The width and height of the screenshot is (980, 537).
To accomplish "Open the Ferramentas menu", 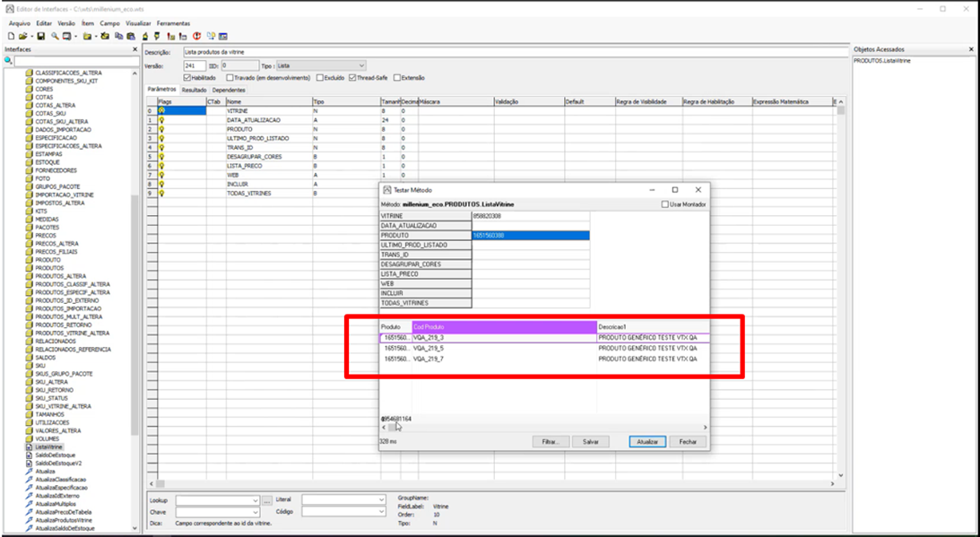I will [173, 23].
